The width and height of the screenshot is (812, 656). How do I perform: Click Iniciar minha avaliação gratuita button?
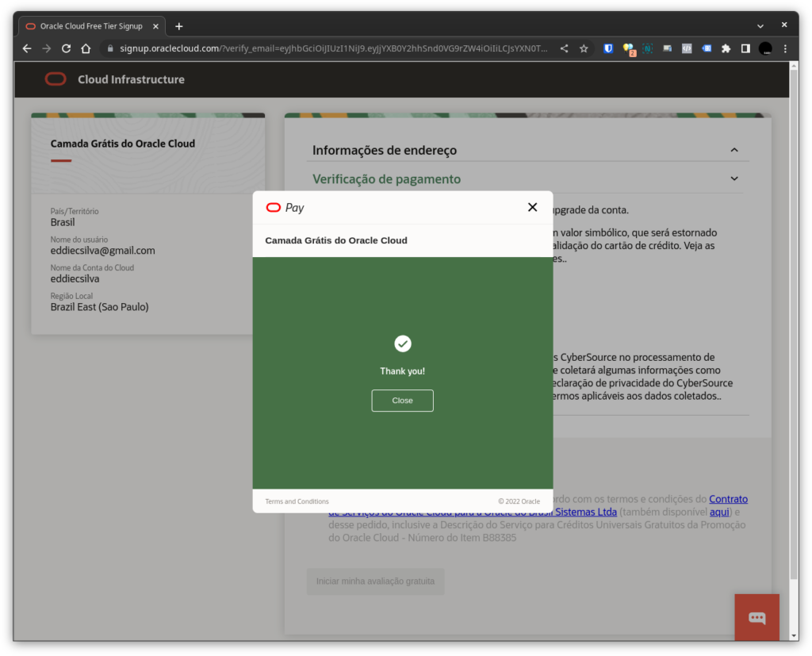click(x=375, y=581)
